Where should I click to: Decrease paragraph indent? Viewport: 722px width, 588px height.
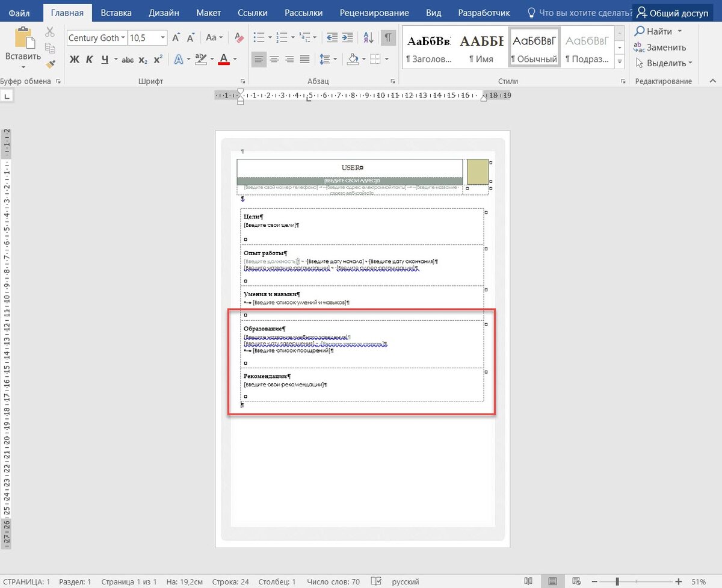pos(332,37)
